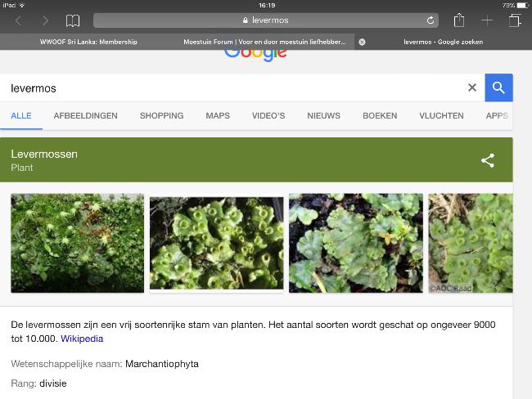Open the NIEUWS tab
Screen dimensions: 532x399
(323, 115)
